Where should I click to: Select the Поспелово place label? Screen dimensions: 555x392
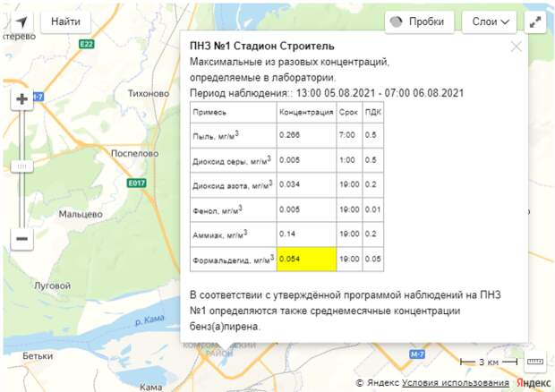click(x=134, y=153)
